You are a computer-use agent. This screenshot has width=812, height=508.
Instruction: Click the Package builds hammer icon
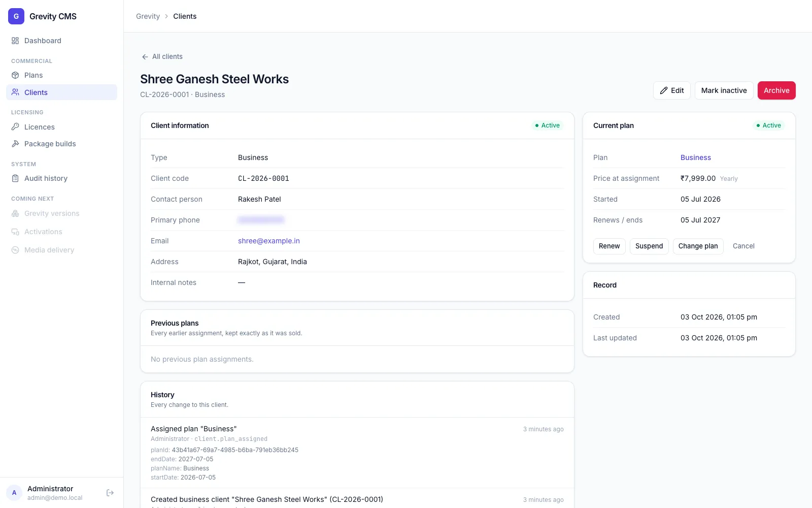coord(15,144)
